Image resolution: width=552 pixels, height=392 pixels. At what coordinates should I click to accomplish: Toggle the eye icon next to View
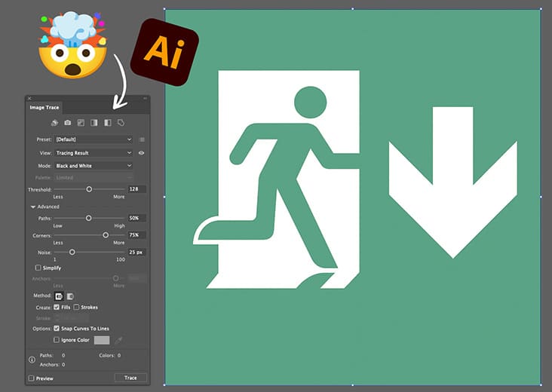(x=141, y=153)
